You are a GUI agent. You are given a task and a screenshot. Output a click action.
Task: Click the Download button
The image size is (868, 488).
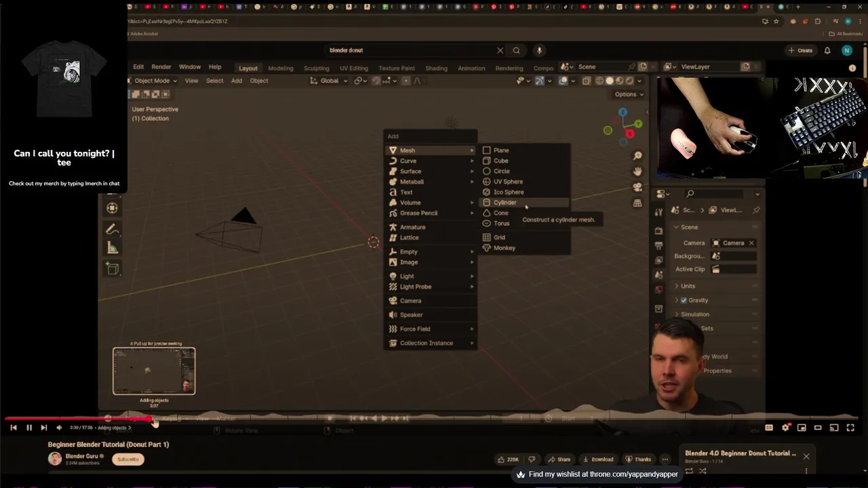point(597,460)
